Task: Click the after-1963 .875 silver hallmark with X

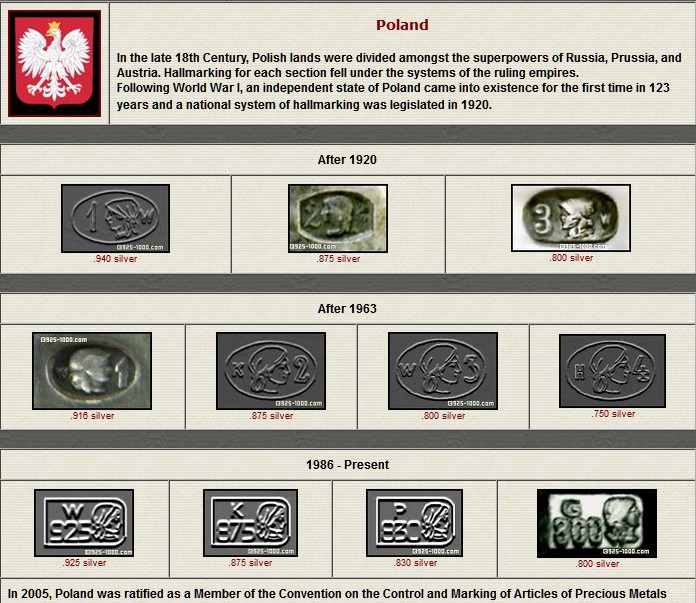Action: (271, 371)
